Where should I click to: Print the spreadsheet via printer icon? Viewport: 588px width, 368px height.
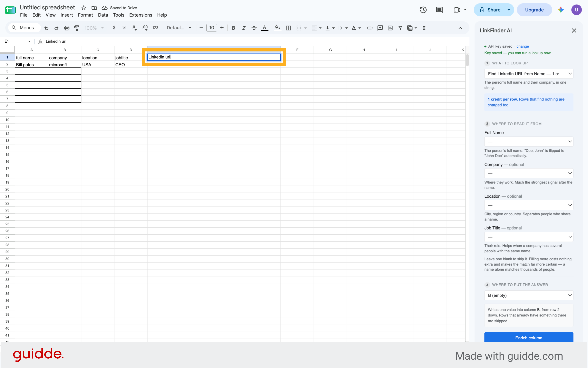click(x=67, y=28)
